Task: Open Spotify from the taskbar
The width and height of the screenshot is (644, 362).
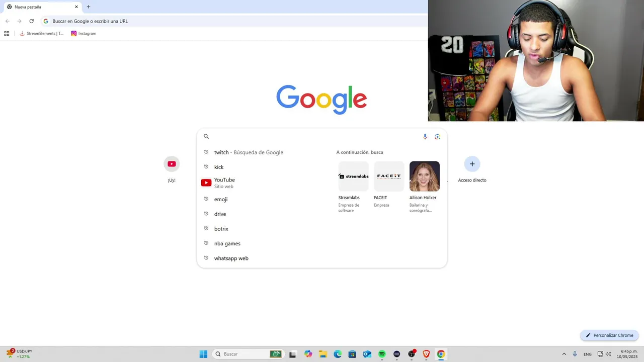Action: [x=382, y=354]
